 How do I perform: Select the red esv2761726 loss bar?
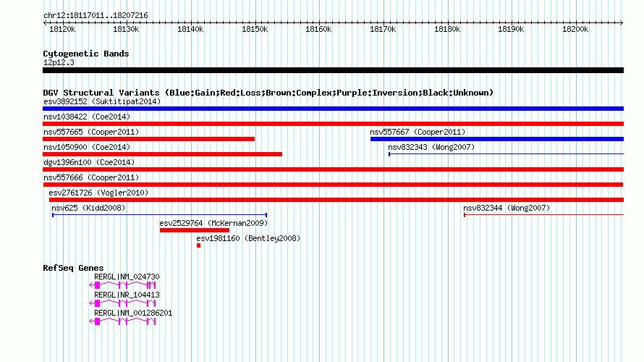coord(336,200)
